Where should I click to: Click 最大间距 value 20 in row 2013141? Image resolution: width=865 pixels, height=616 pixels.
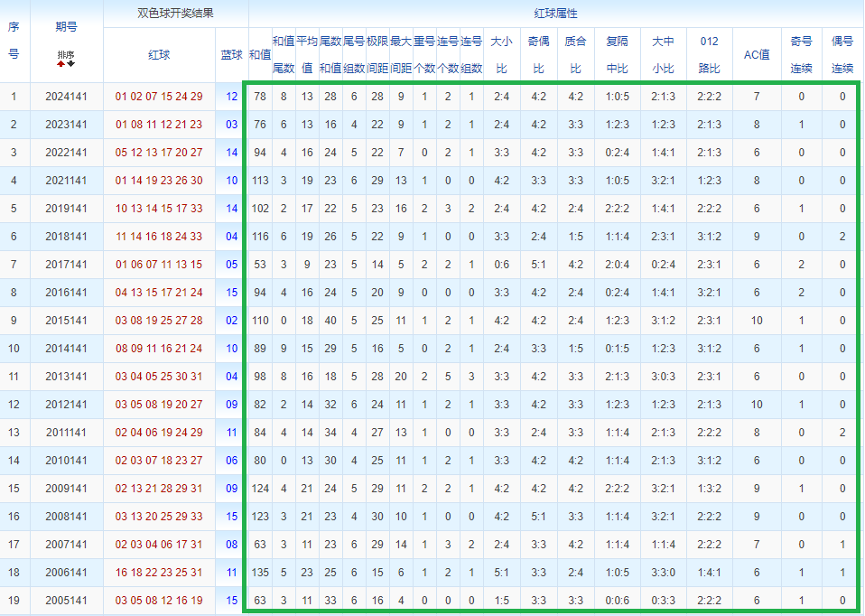pyautogui.click(x=401, y=376)
